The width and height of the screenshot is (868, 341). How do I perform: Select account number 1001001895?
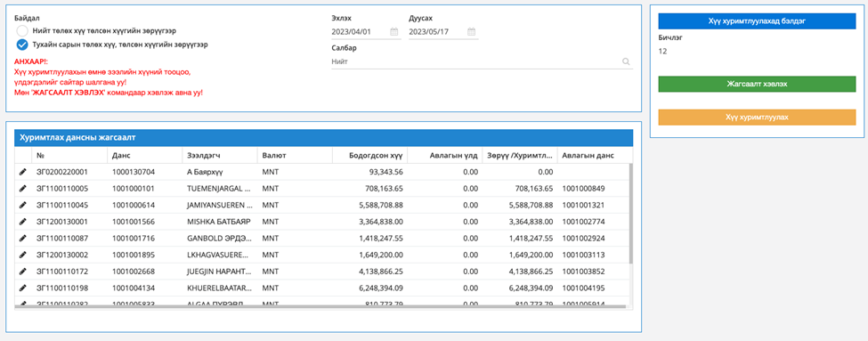134,255
